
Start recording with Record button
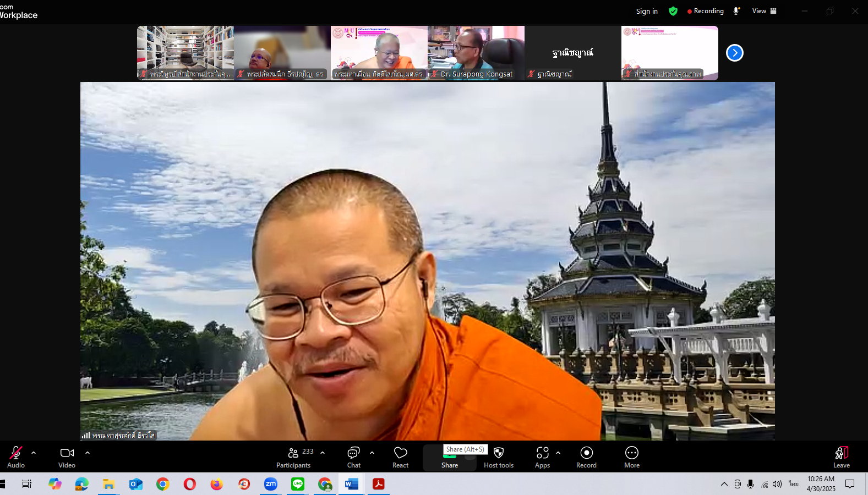click(x=587, y=457)
